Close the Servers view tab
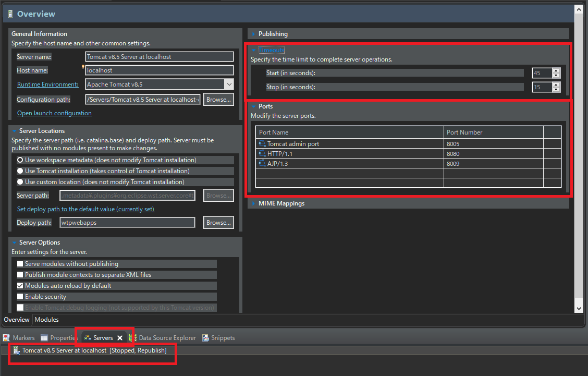 click(120, 338)
